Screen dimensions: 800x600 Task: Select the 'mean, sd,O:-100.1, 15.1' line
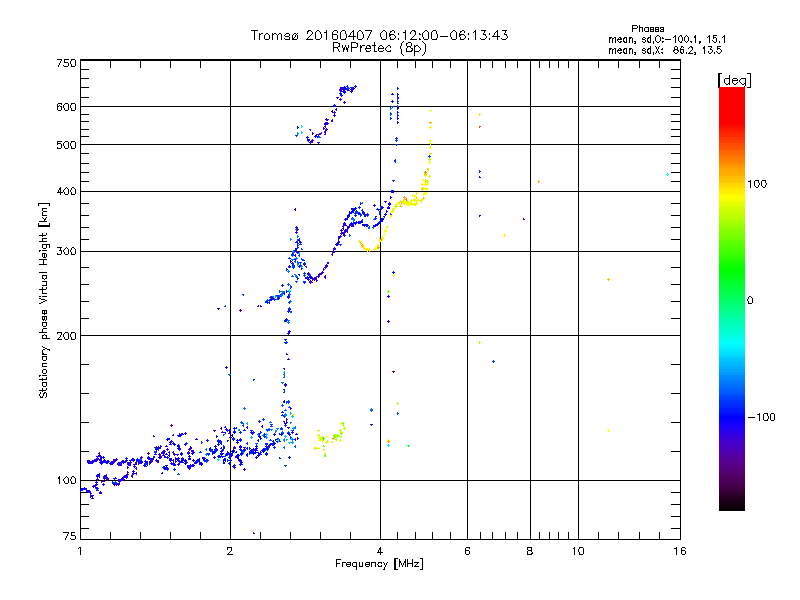(x=667, y=40)
